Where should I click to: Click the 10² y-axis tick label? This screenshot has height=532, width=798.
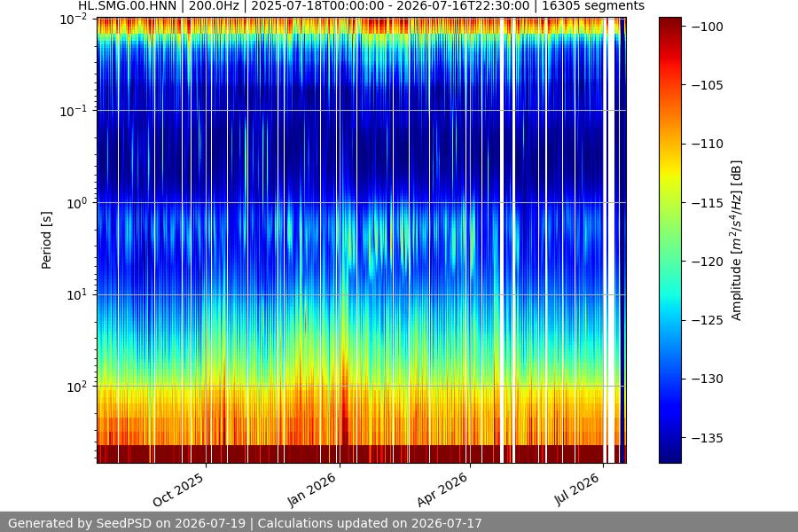tap(76, 387)
